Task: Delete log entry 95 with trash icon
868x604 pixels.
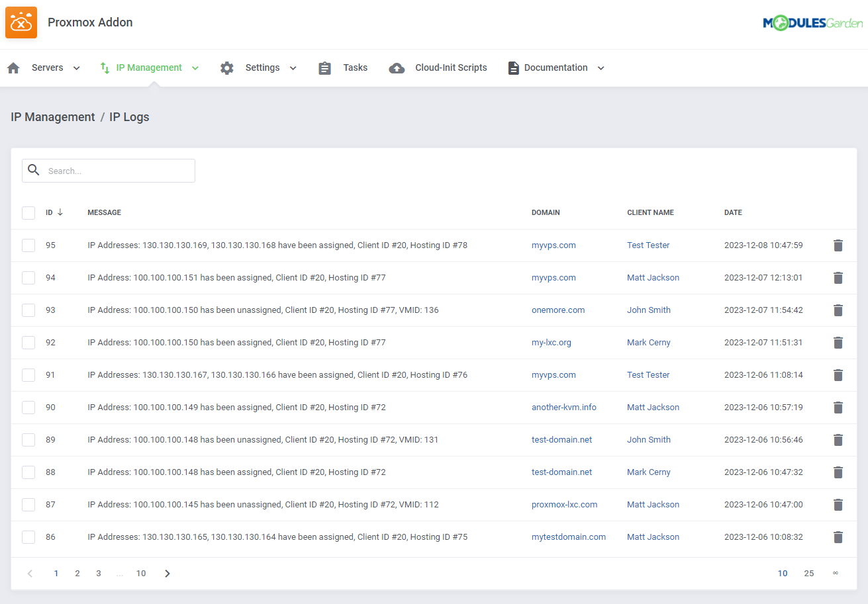Action: tap(838, 245)
